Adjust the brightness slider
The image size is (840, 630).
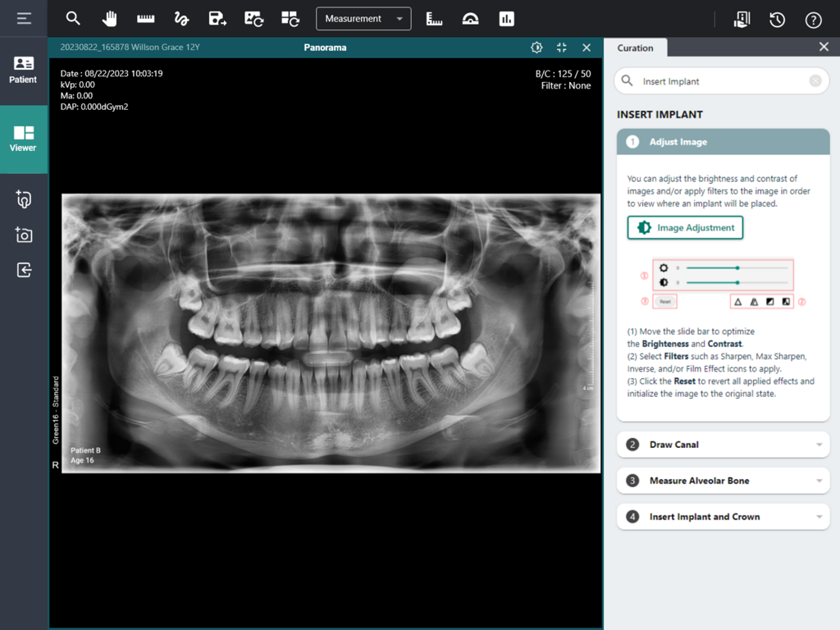(x=737, y=268)
